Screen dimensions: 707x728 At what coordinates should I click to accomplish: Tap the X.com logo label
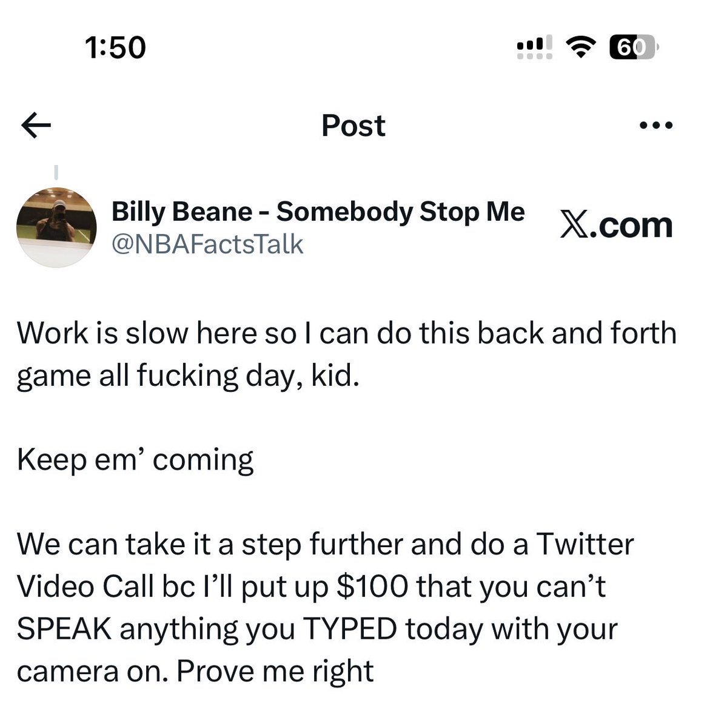tap(616, 225)
